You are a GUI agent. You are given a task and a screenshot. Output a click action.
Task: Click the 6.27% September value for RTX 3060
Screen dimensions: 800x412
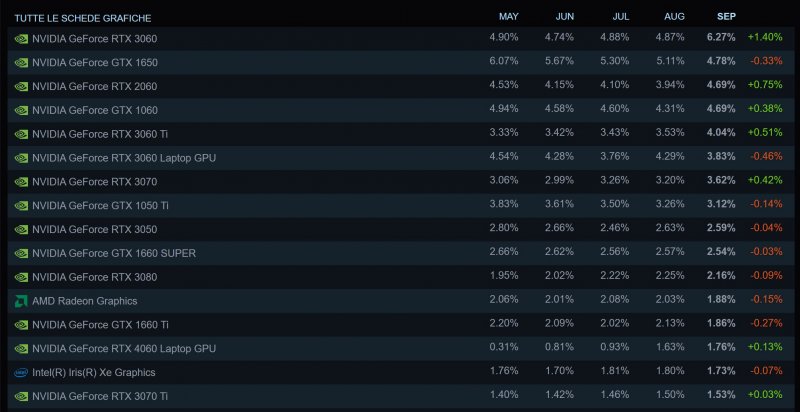pos(720,38)
